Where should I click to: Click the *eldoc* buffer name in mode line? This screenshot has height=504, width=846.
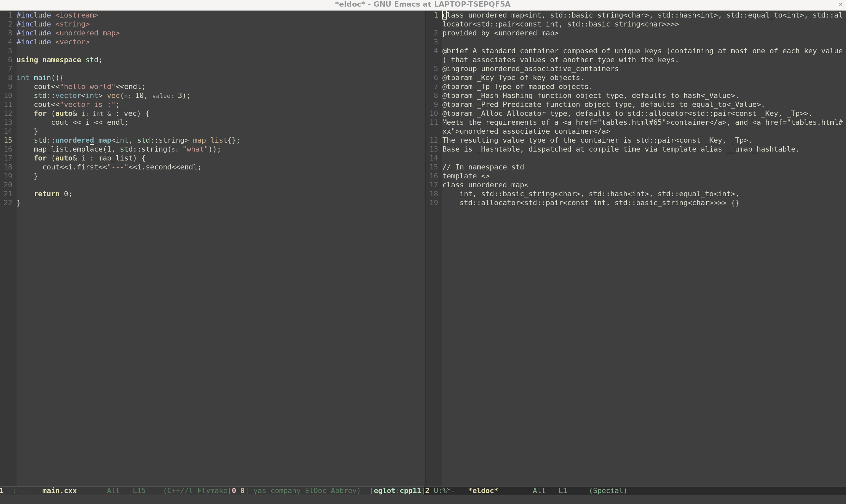click(x=483, y=491)
